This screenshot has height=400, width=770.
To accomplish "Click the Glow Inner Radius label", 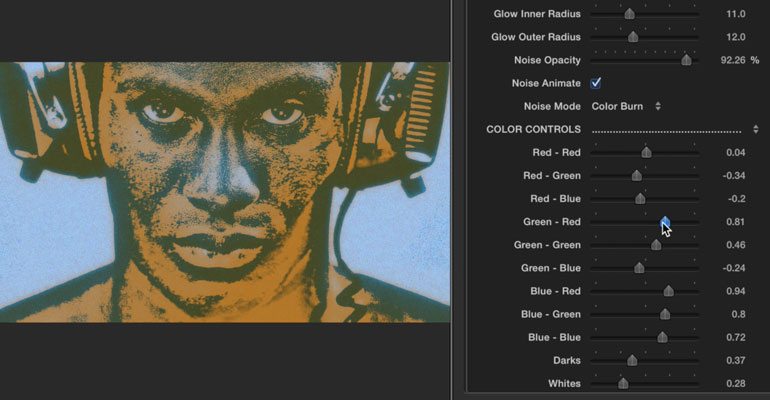I will pyautogui.click(x=537, y=14).
